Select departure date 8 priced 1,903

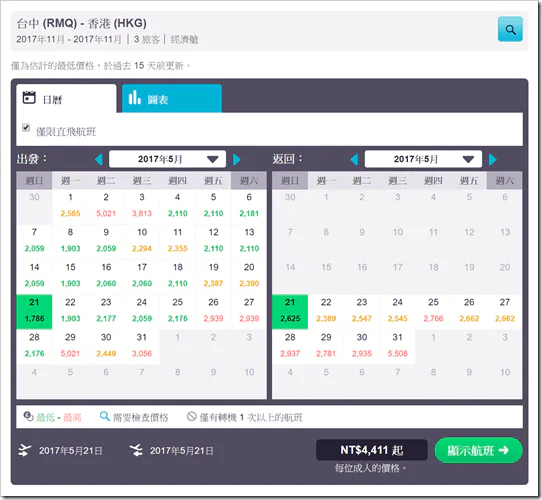pyautogui.click(x=70, y=240)
